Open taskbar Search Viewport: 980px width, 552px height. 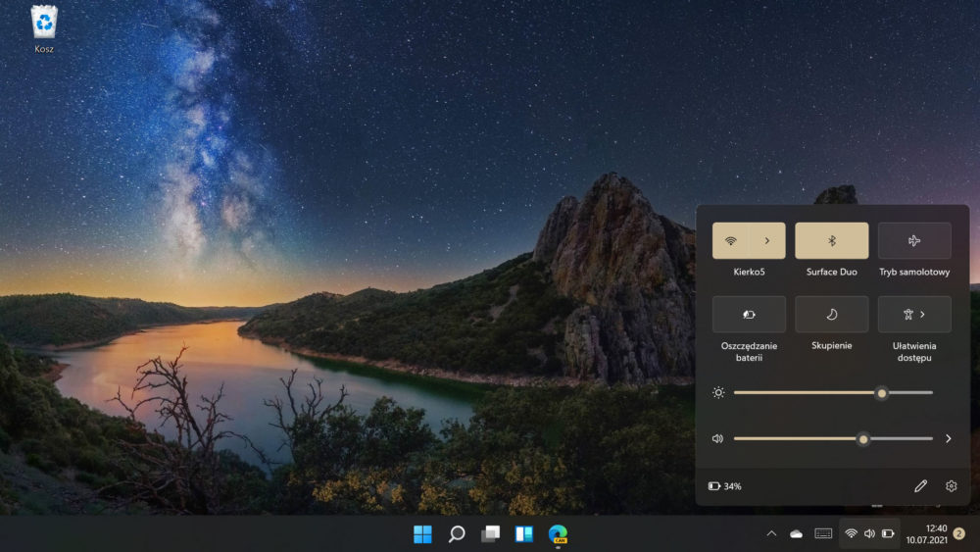pyautogui.click(x=457, y=534)
